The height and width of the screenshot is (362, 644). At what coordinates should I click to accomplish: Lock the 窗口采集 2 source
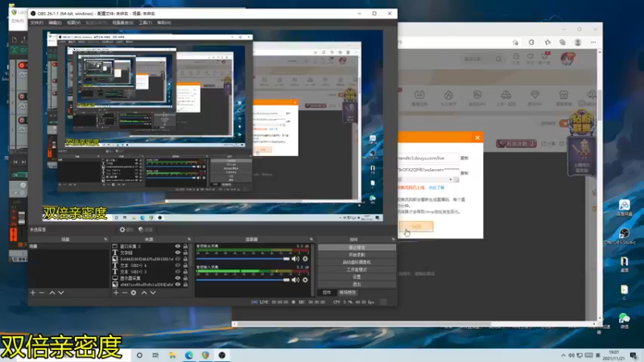coord(185,246)
